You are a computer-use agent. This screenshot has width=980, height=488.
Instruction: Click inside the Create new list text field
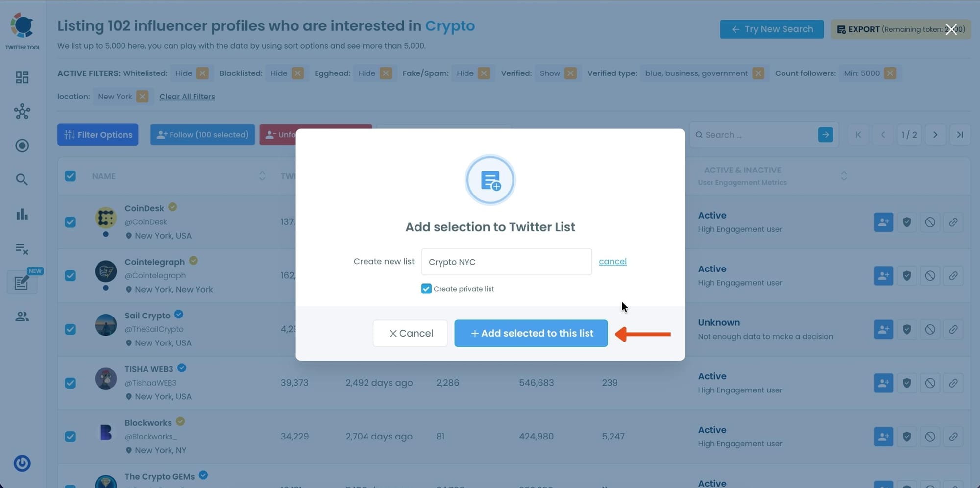pyautogui.click(x=506, y=262)
